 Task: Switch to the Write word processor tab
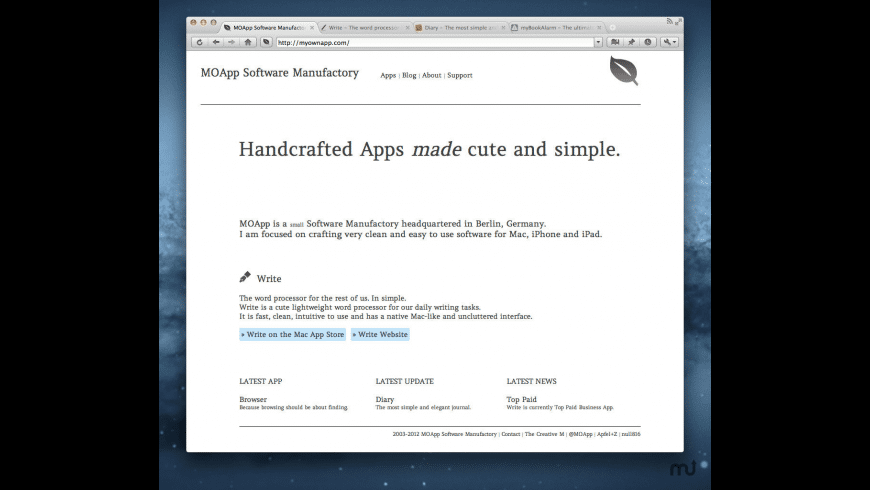(x=363, y=27)
